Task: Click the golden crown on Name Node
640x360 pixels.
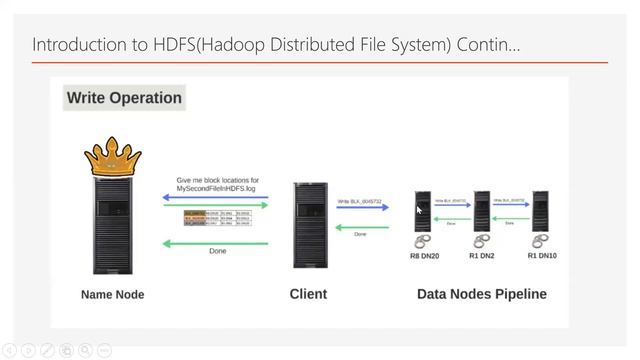Action: coord(113,156)
